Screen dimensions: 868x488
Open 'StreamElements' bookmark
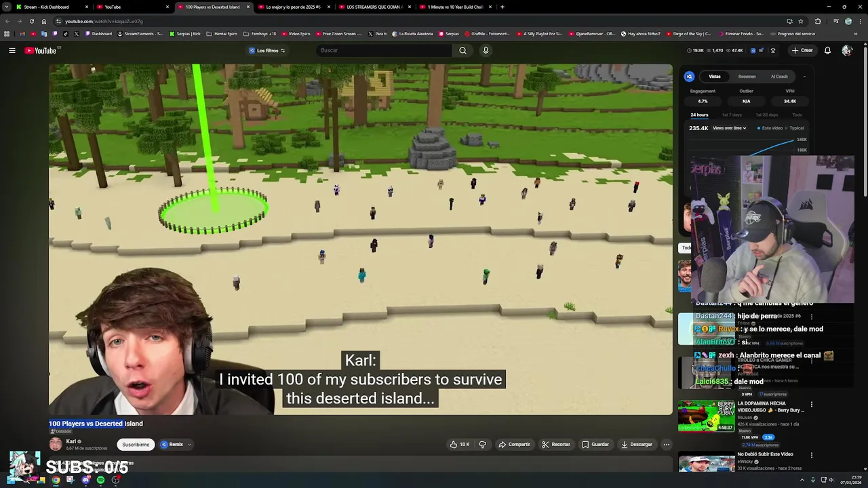140,34
